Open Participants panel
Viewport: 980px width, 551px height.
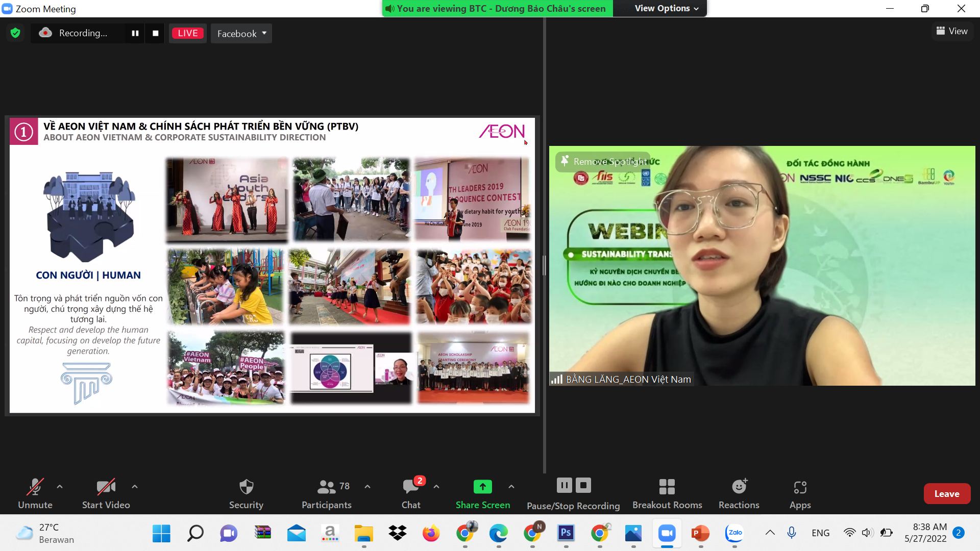(x=327, y=493)
